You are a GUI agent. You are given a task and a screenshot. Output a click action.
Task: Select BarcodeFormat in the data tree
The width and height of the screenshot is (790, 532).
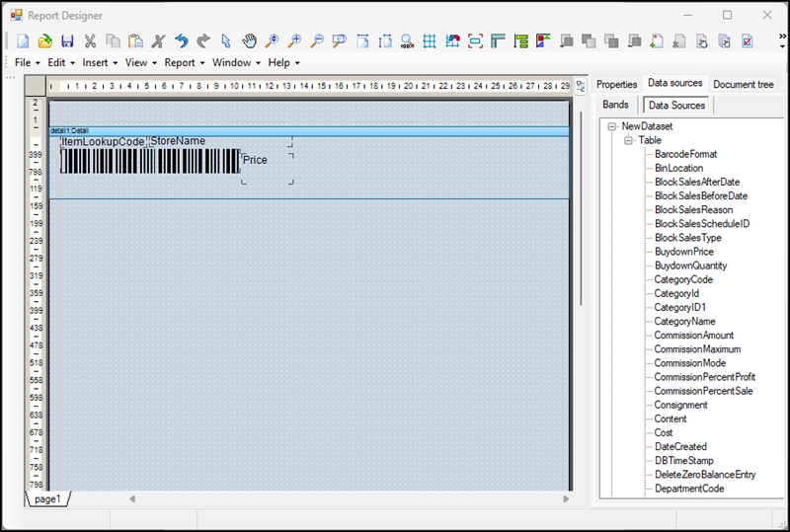click(685, 154)
